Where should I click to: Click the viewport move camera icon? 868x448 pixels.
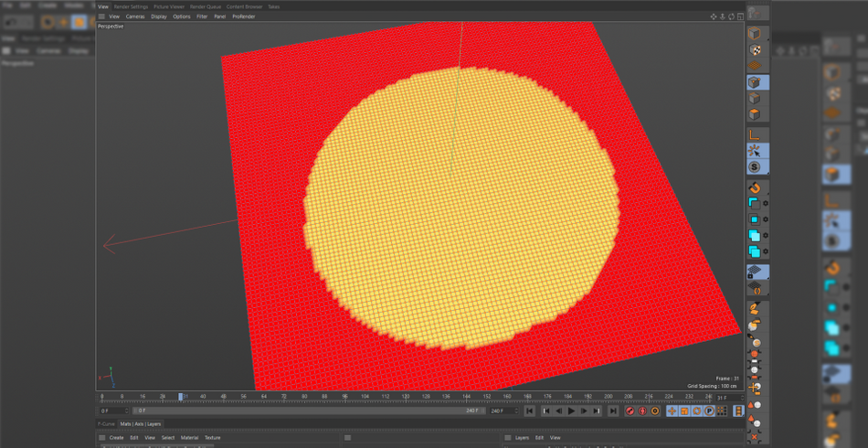click(714, 16)
